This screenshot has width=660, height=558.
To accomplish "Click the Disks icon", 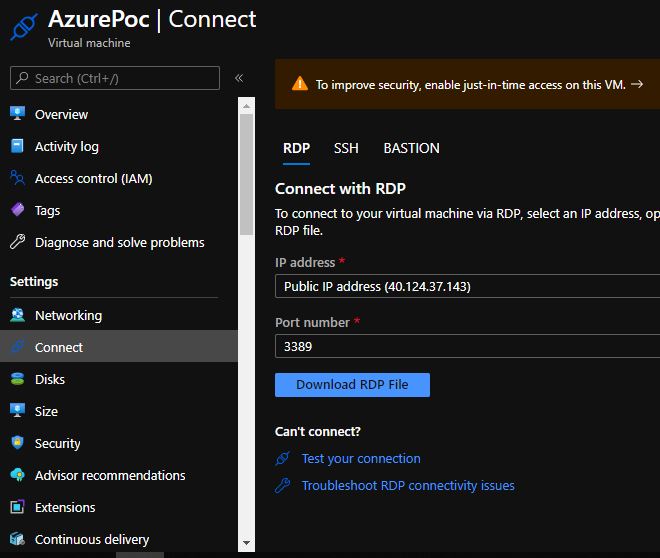I will 17,379.
